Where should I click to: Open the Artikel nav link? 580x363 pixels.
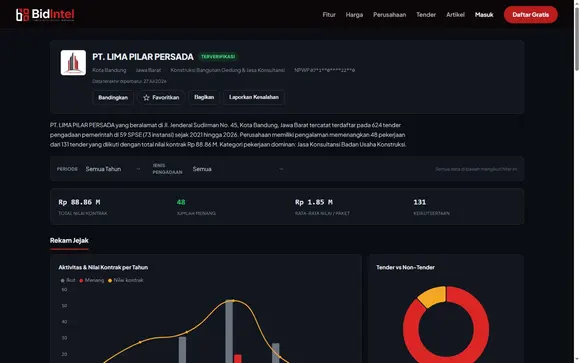click(x=455, y=15)
